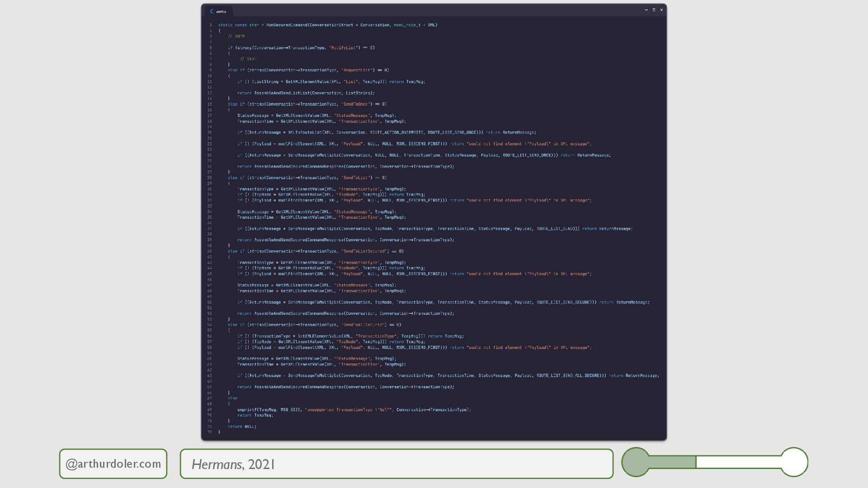Minimize the code editor window
Image resolution: width=868 pixels, height=488 pixels.
coord(646,10)
